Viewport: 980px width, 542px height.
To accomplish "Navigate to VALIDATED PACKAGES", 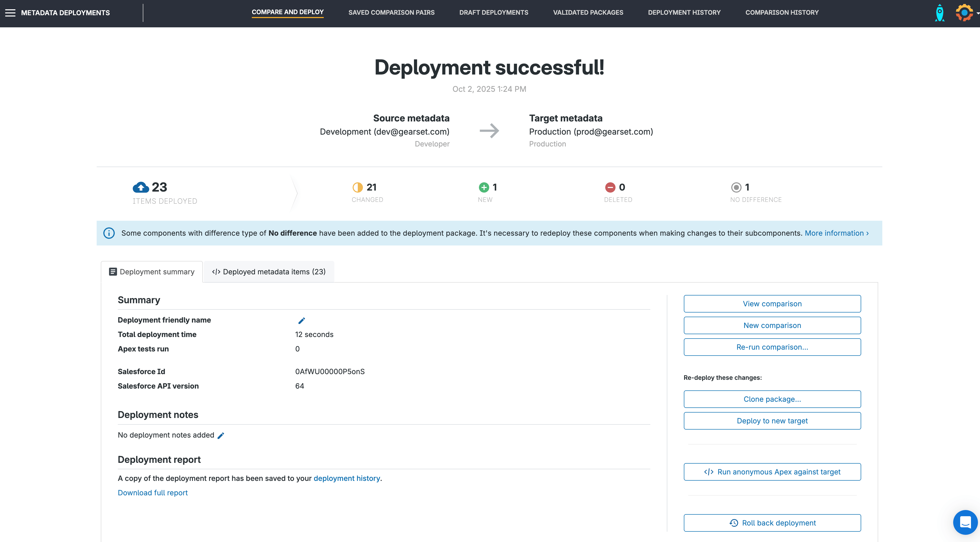I will [x=588, y=12].
